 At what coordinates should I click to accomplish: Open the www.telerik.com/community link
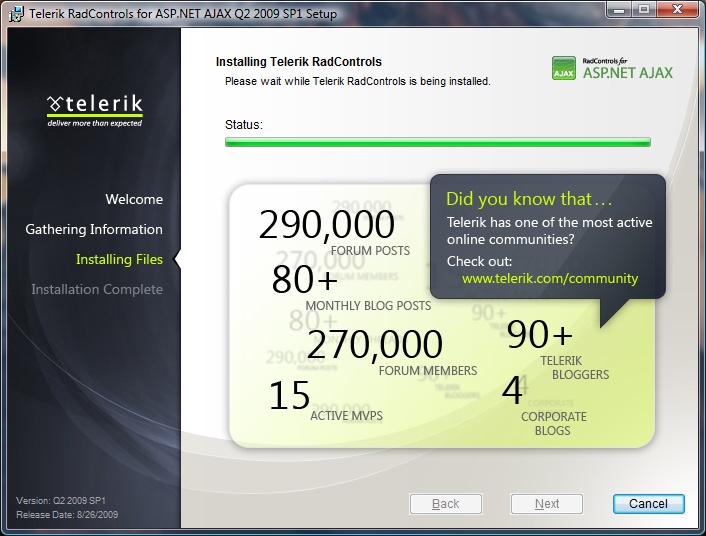(x=550, y=278)
